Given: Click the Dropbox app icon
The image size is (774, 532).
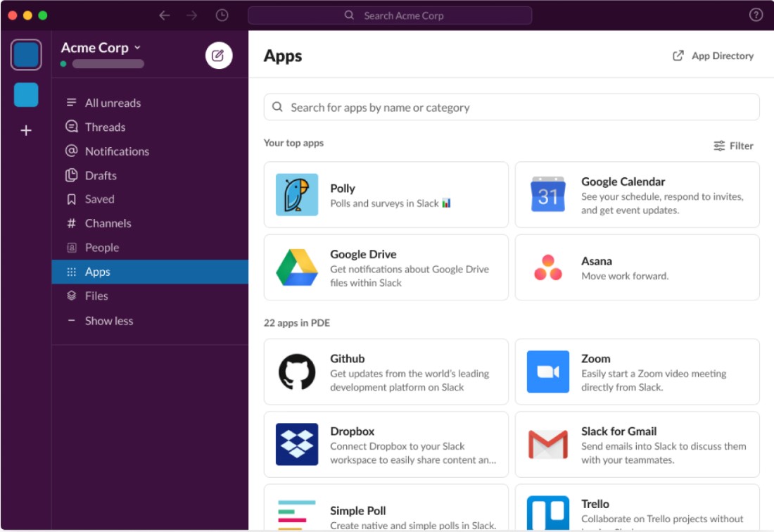Looking at the screenshot, I should 296,444.
